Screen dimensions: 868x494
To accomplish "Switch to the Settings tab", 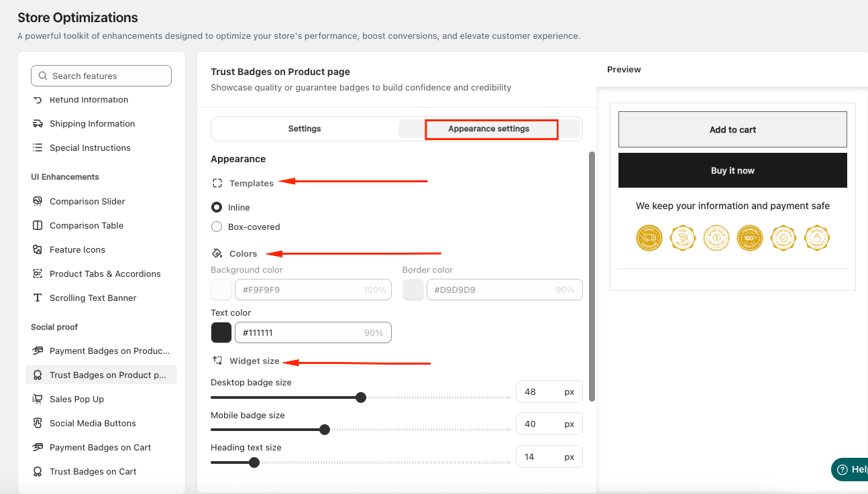I will point(305,129).
